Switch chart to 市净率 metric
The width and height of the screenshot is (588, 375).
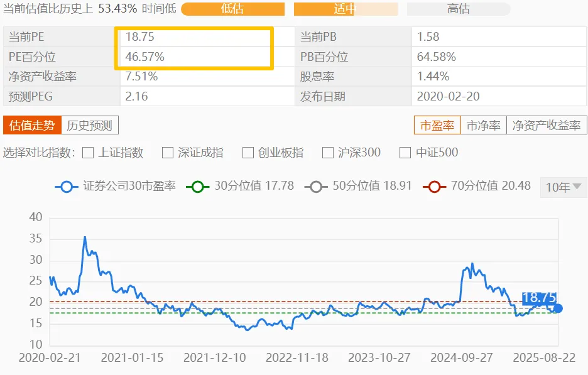(x=484, y=125)
